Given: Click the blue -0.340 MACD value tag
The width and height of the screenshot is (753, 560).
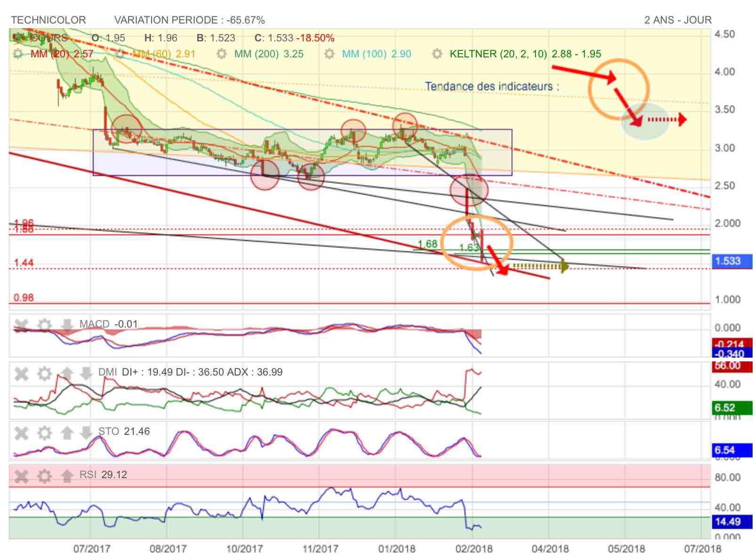Looking at the screenshot, I should (x=732, y=352).
